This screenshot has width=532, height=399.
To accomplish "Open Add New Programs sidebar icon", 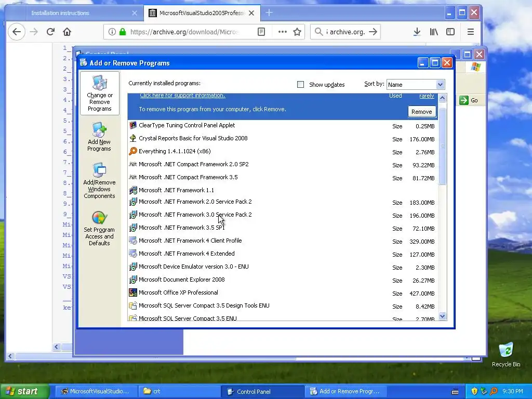I will (99, 130).
